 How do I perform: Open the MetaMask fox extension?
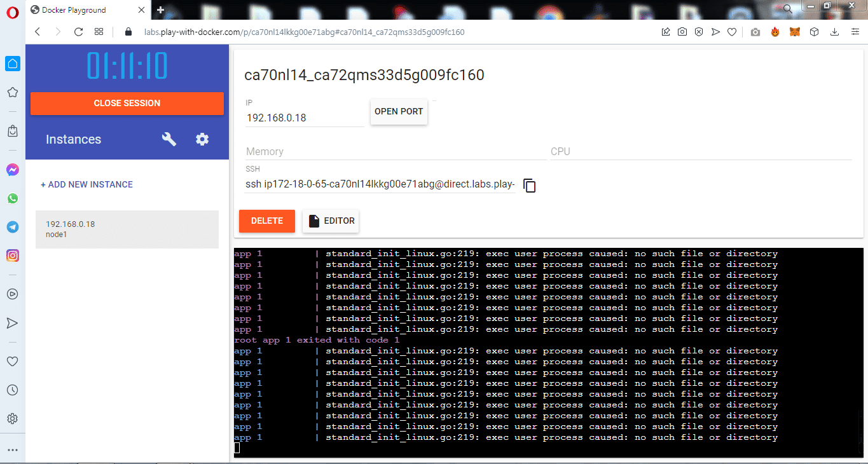click(795, 32)
